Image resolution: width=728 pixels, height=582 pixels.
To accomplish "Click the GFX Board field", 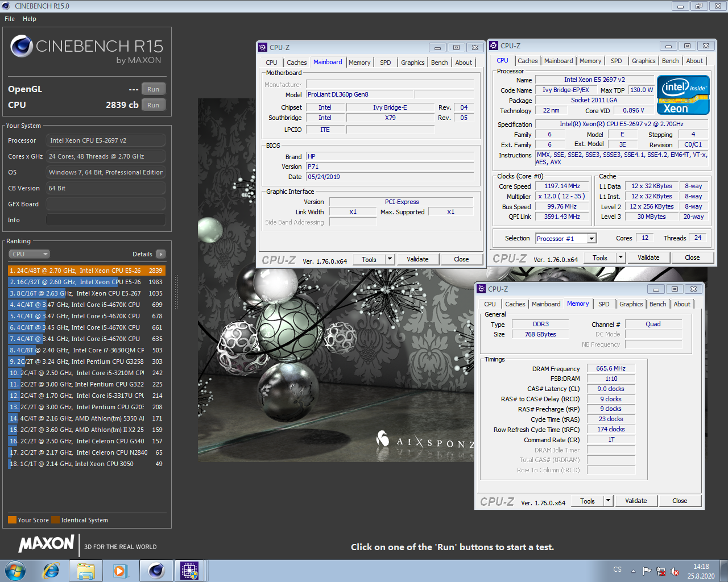I will (106, 204).
